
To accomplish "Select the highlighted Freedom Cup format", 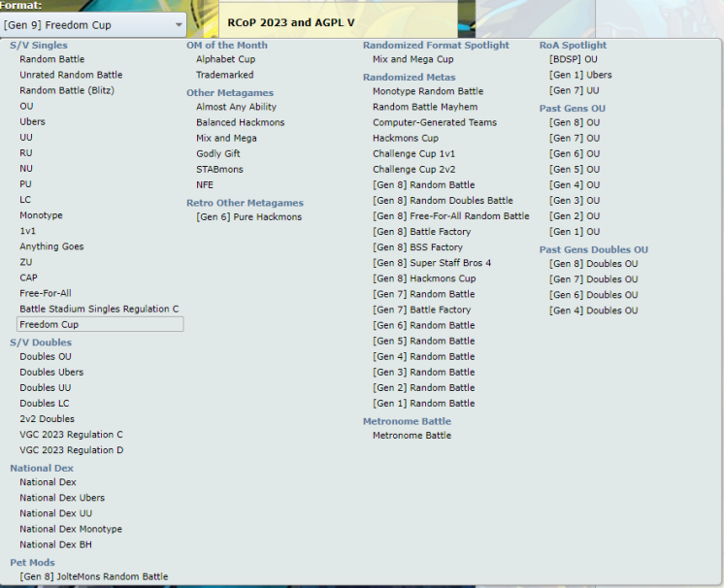I will (100, 324).
